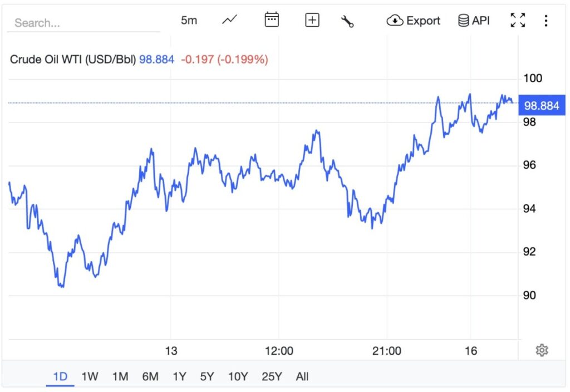Viewport: 570px width, 392px height.
Task: Export chart data via cloud button
Action: click(413, 21)
